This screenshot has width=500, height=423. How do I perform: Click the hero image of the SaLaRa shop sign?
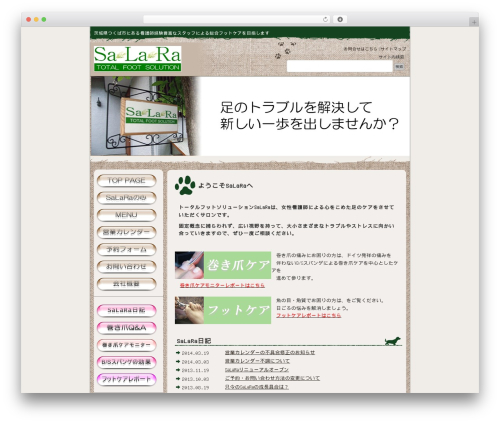(x=145, y=116)
